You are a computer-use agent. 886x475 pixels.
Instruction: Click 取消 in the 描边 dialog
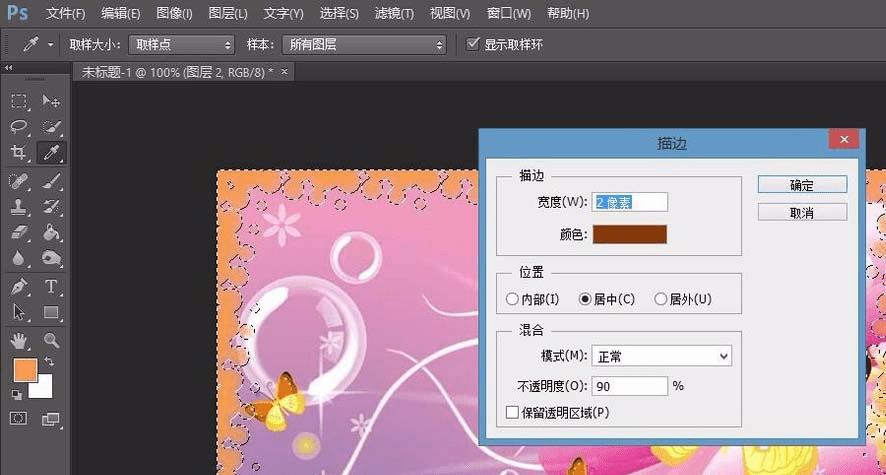tap(802, 212)
